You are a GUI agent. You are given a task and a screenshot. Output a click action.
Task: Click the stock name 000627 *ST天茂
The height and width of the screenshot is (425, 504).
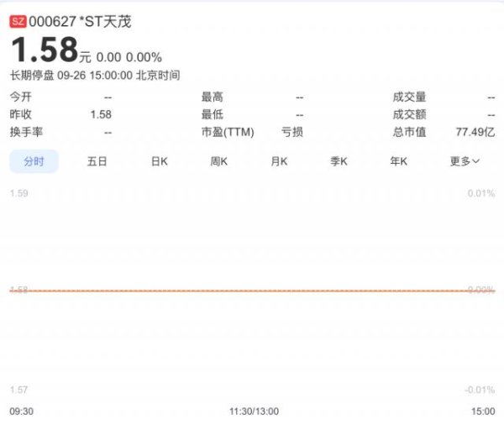click(81, 22)
